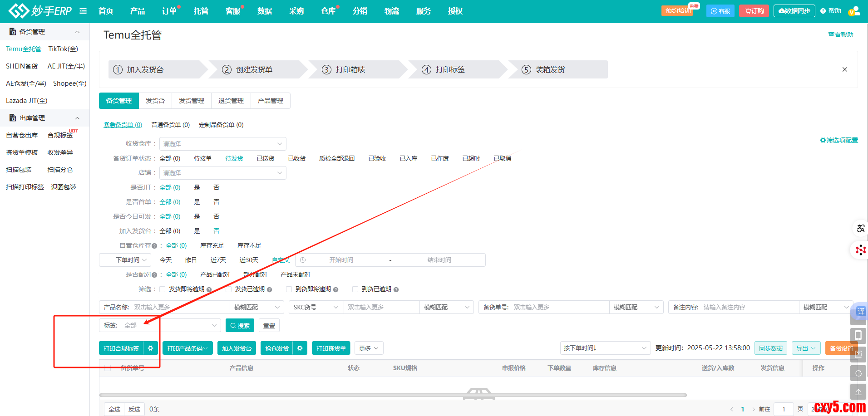
Task: Enable the 到货已逾期 filter checkbox
Action: click(x=355, y=289)
